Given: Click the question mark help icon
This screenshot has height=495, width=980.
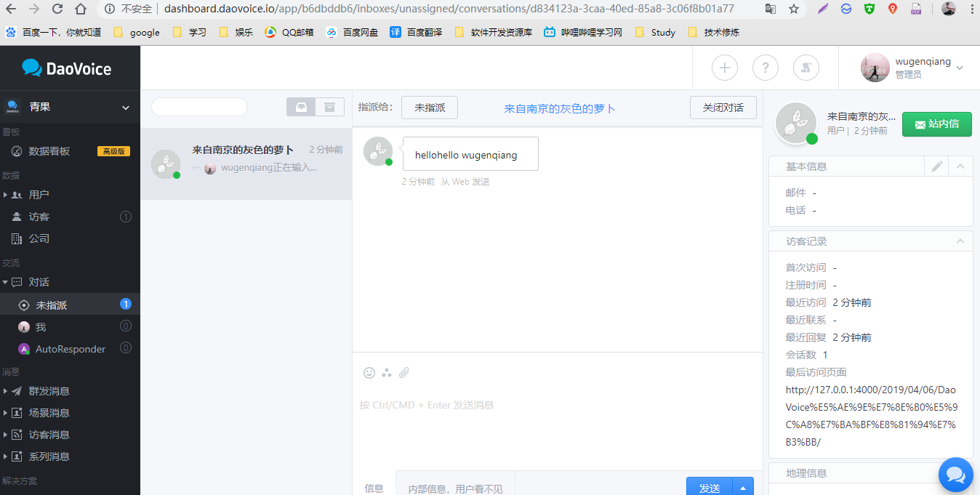Looking at the screenshot, I should tap(765, 68).
